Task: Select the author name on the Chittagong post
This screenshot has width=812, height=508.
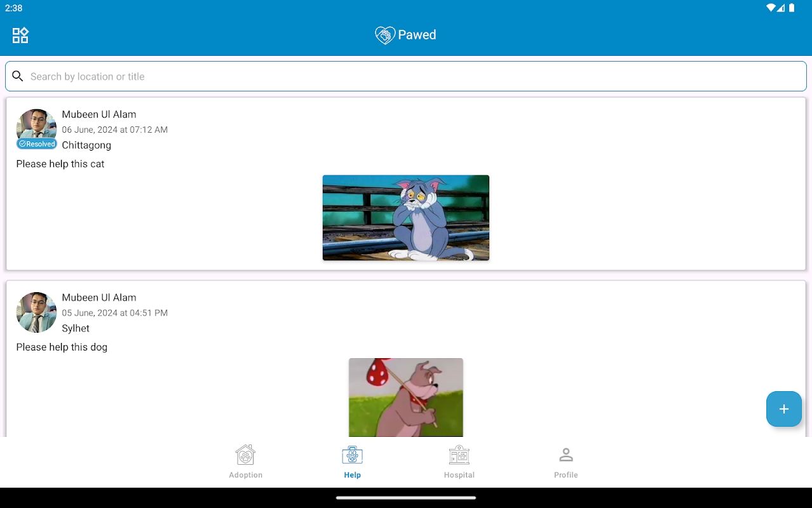Action: [99, 114]
